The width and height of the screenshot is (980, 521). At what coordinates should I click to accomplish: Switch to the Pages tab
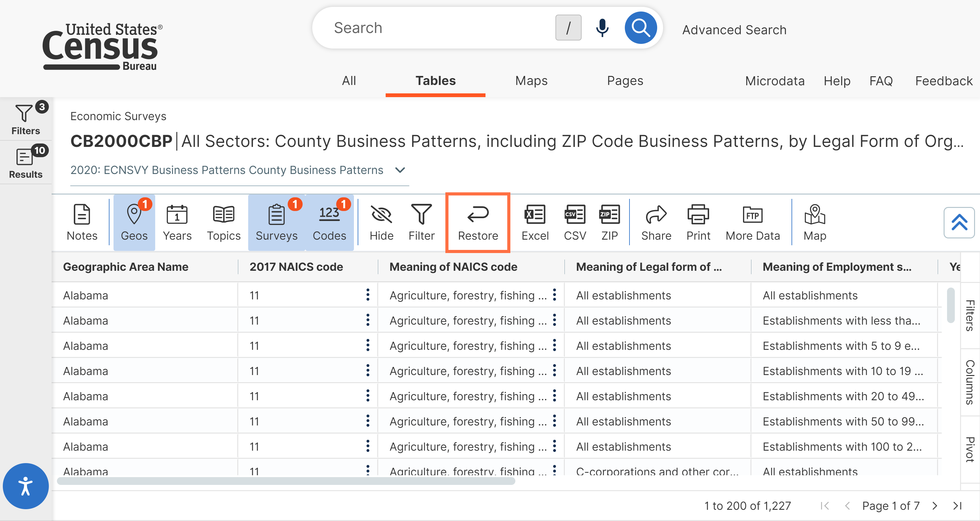point(625,81)
